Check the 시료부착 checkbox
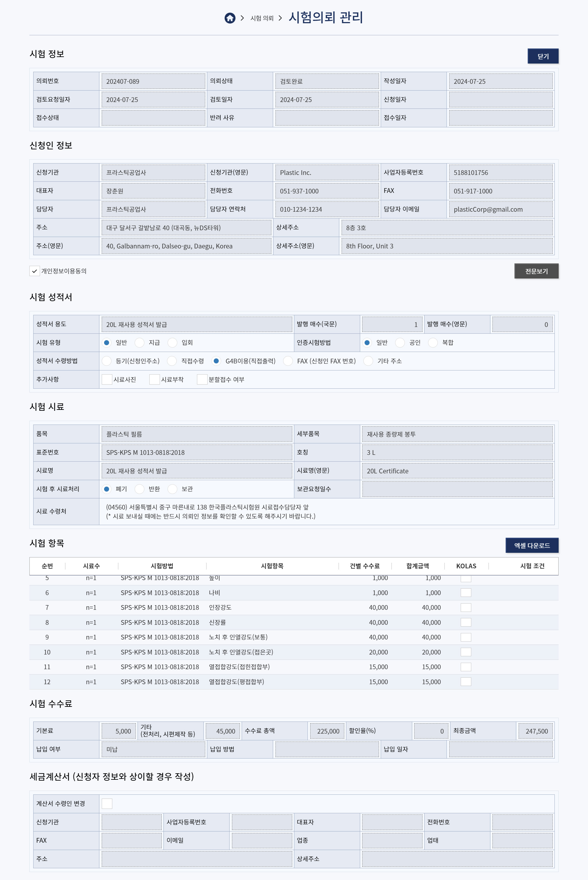 coord(155,380)
